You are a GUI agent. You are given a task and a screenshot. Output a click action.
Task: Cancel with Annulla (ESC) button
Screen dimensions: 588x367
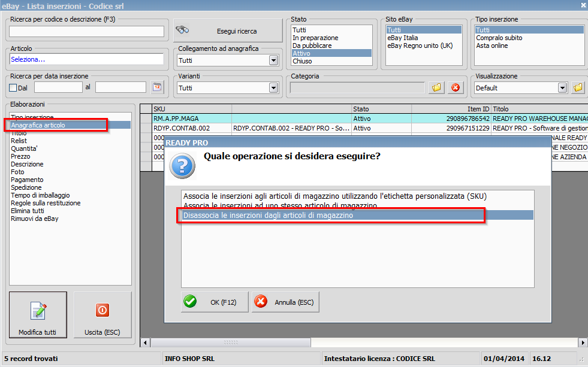click(x=285, y=302)
